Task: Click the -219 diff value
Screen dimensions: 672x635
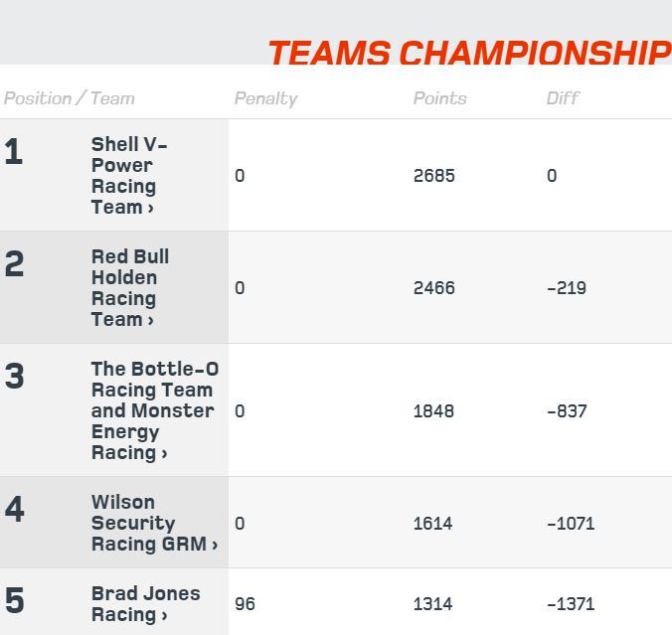Action: (x=567, y=288)
